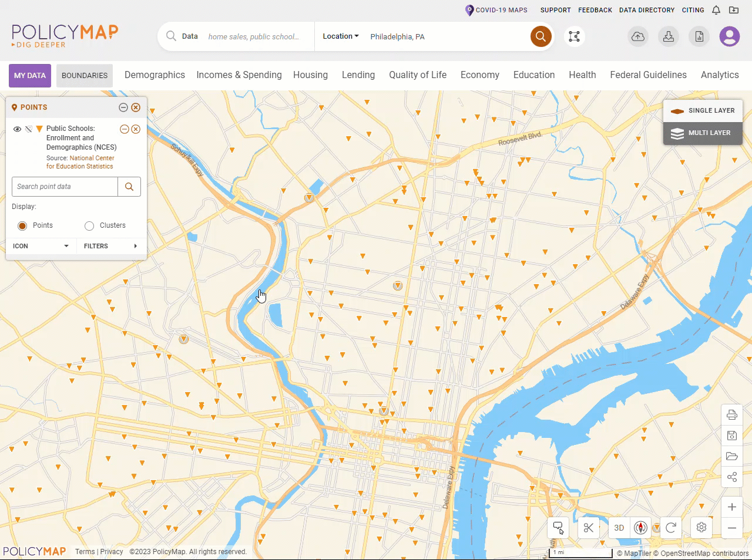Expand the FILTERS flyout
The image size is (752, 560).
point(111,246)
